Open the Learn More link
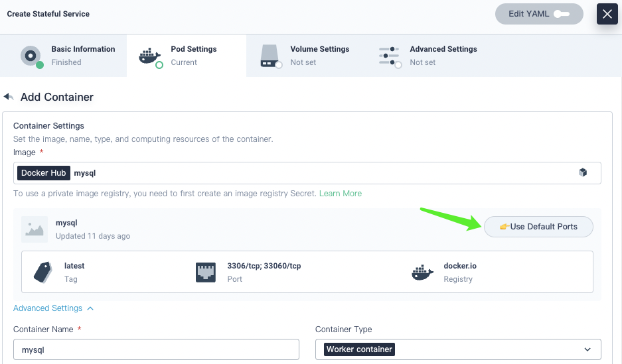This screenshot has height=364, width=622. tap(341, 194)
